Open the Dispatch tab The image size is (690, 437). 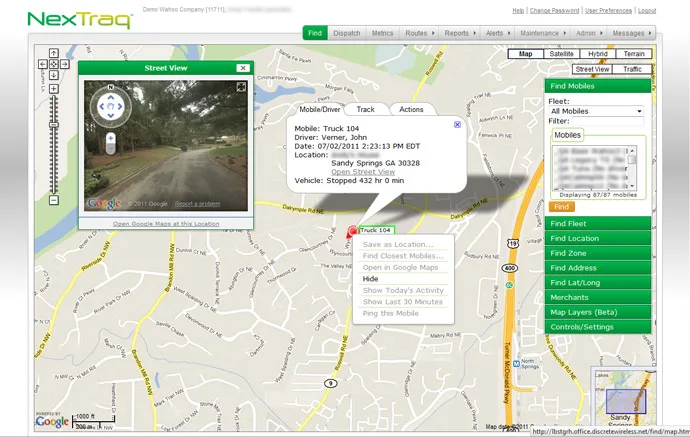pos(347,33)
